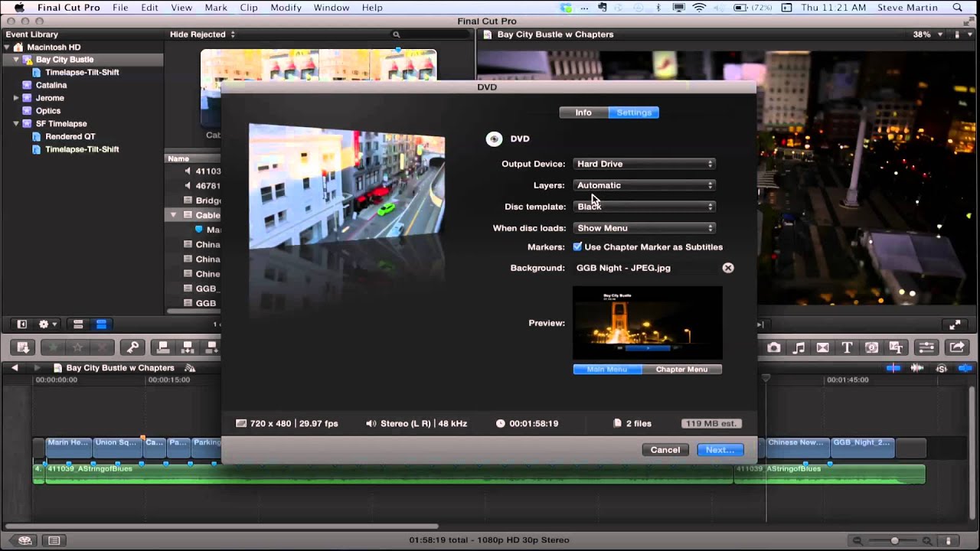Collapse the Bay City Bustle event

(x=16, y=60)
